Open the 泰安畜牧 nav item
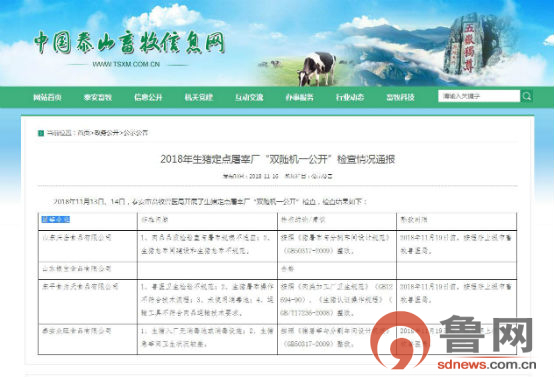 pos(98,98)
